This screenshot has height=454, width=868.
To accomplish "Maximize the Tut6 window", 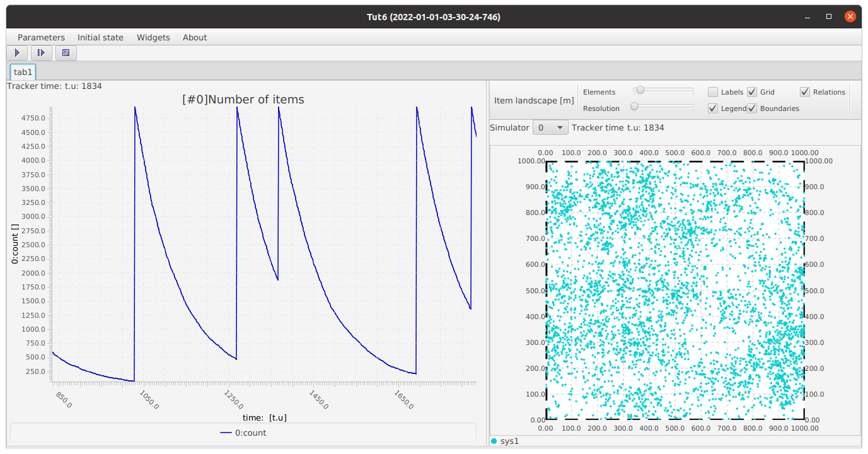I will coord(829,17).
